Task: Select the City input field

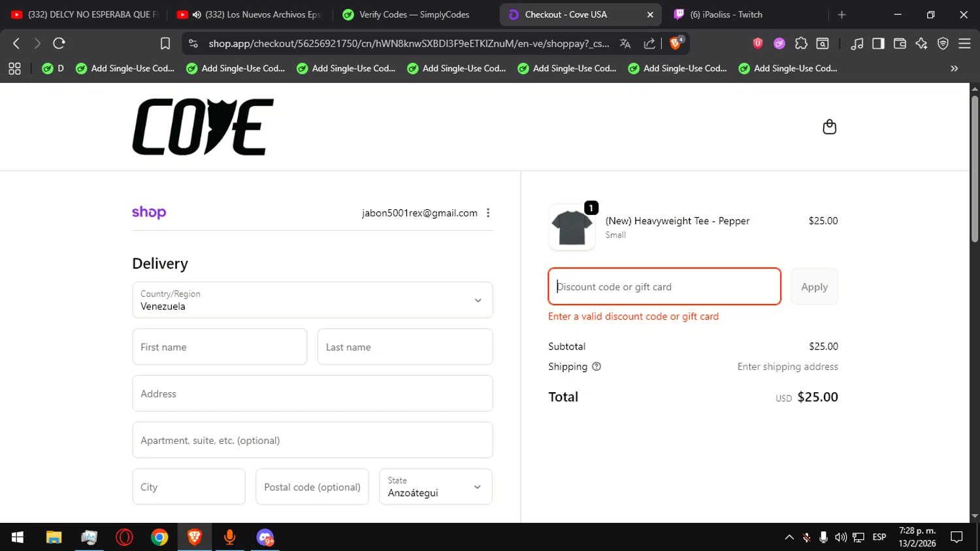Action: click(x=189, y=487)
